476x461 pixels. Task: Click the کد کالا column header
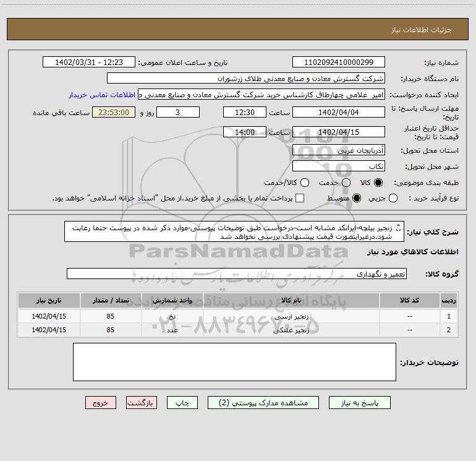(x=409, y=301)
